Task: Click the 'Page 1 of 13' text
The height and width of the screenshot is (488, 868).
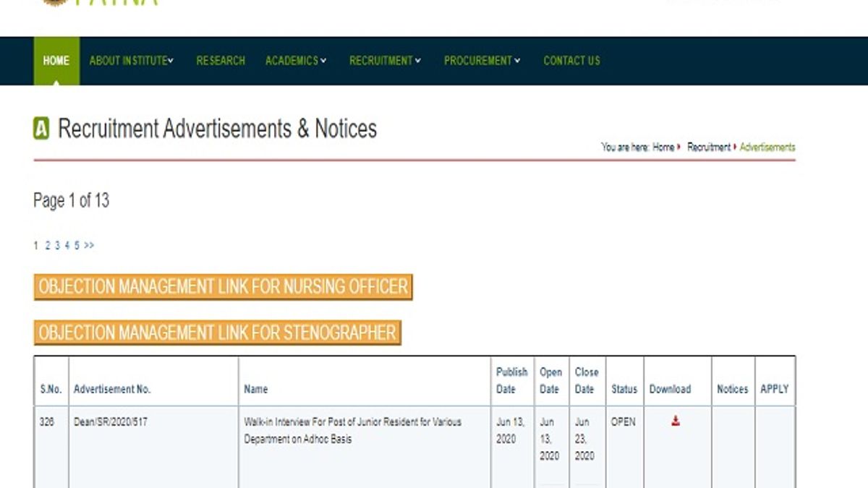Action: tap(71, 201)
